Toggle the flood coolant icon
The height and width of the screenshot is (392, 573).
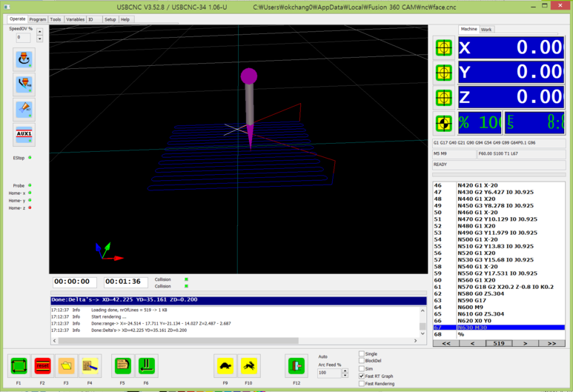[24, 84]
